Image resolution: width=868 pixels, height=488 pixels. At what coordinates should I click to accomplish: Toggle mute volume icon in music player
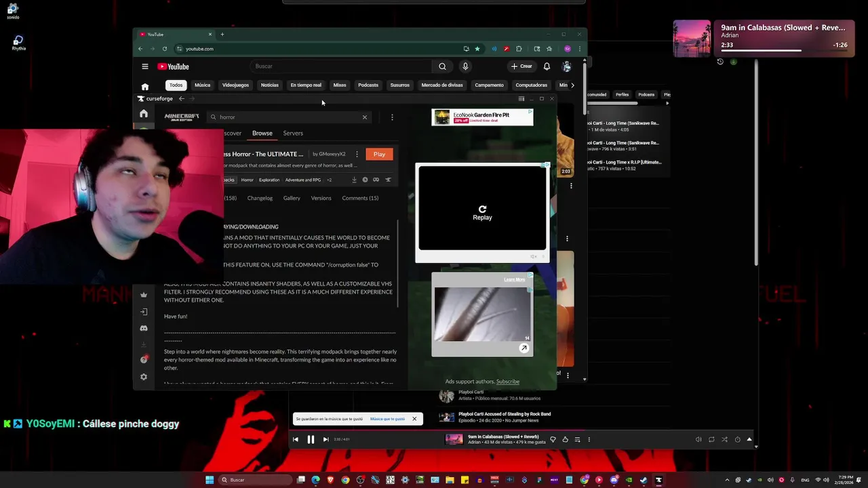click(698, 439)
